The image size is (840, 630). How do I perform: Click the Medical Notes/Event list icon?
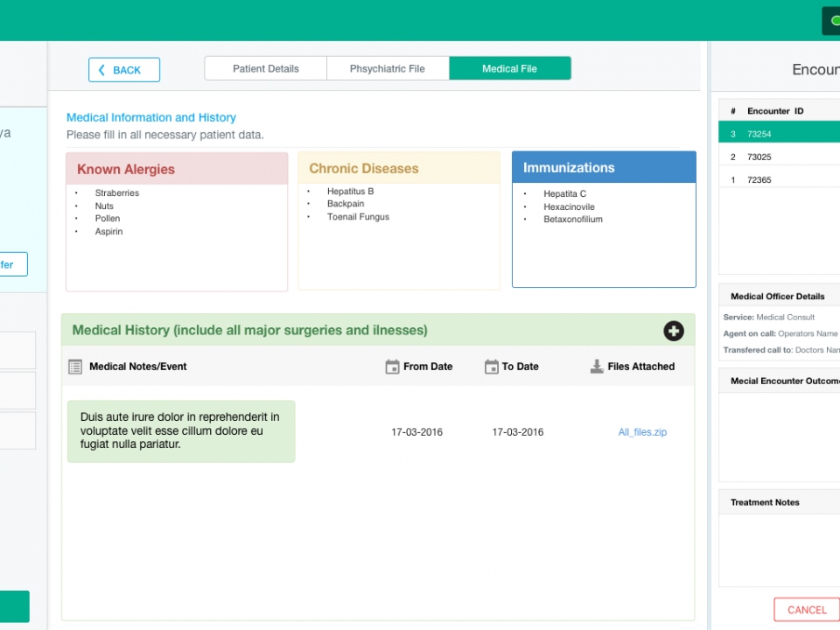[x=75, y=367]
